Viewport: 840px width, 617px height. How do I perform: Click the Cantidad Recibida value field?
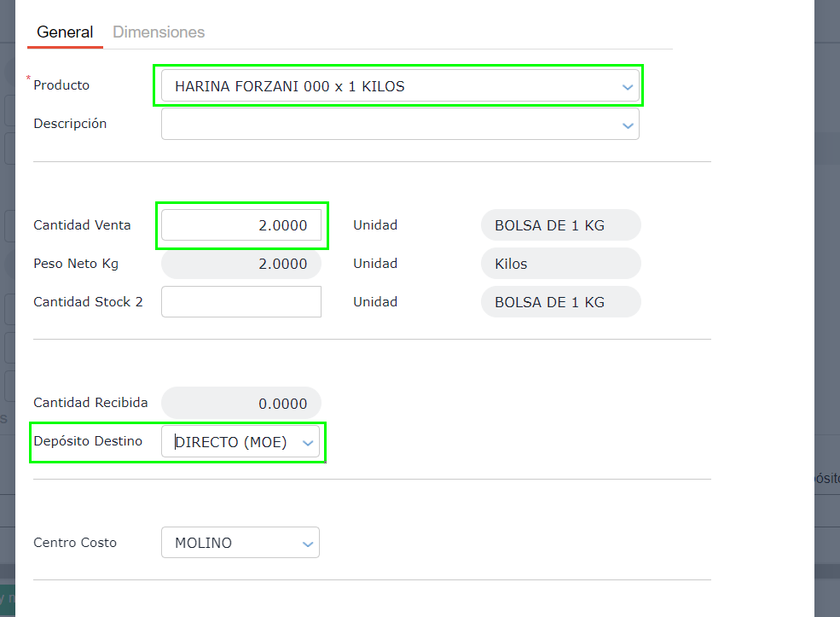[241, 403]
